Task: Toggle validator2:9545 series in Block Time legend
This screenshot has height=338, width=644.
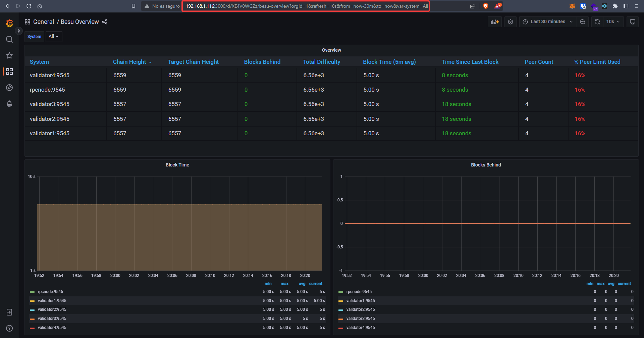Action: (52, 309)
